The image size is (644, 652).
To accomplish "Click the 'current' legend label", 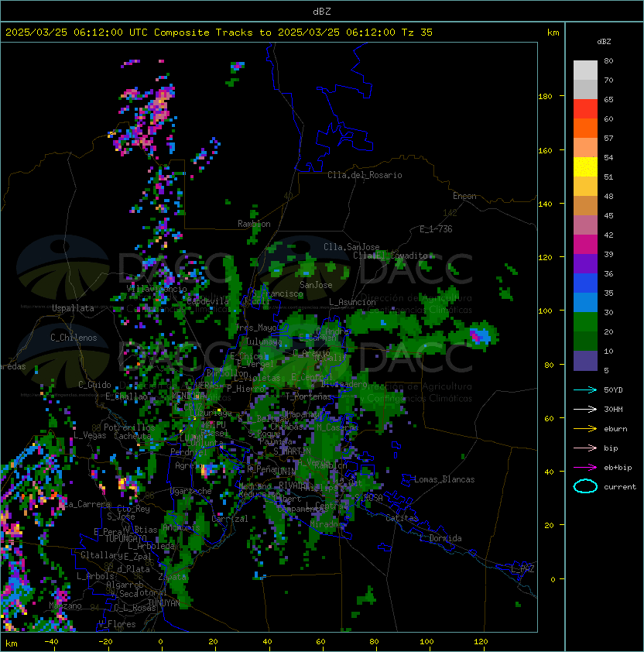I will tap(620, 487).
